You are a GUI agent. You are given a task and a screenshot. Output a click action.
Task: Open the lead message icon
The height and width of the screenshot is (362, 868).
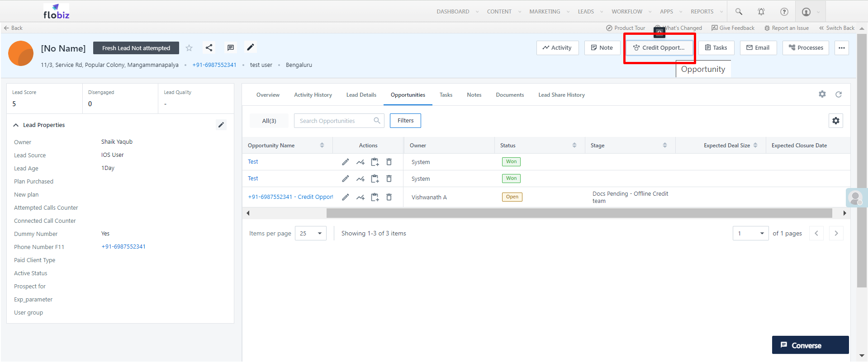point(231,47)
